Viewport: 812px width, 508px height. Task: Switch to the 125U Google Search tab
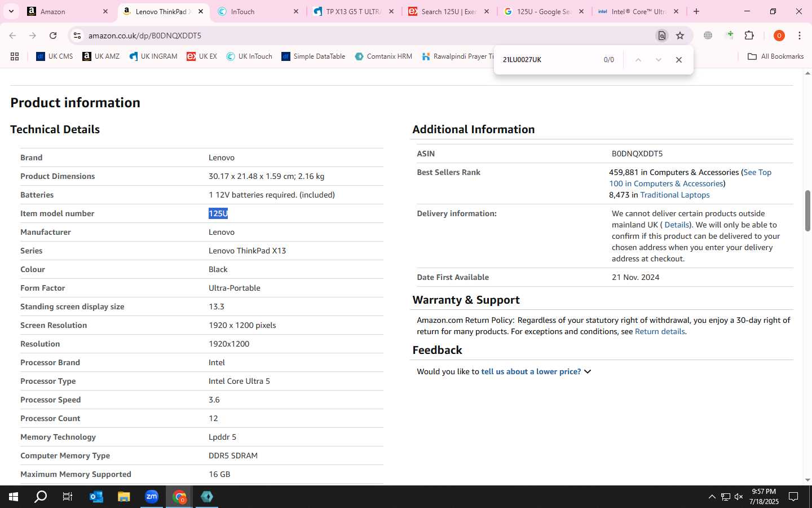[x=545, y=11]
